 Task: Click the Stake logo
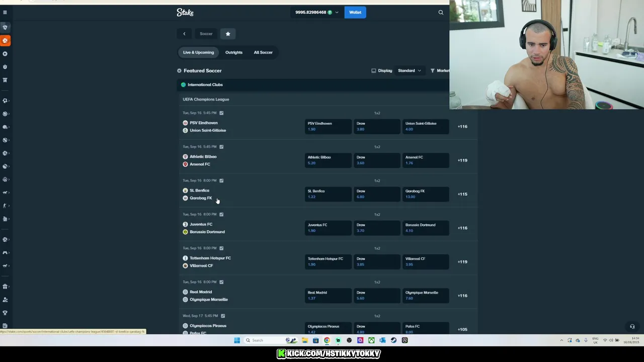[185, 13]
